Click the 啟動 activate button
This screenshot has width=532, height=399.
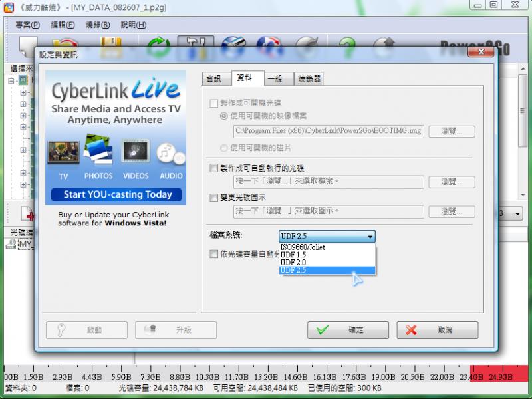[x=86, y=330]
